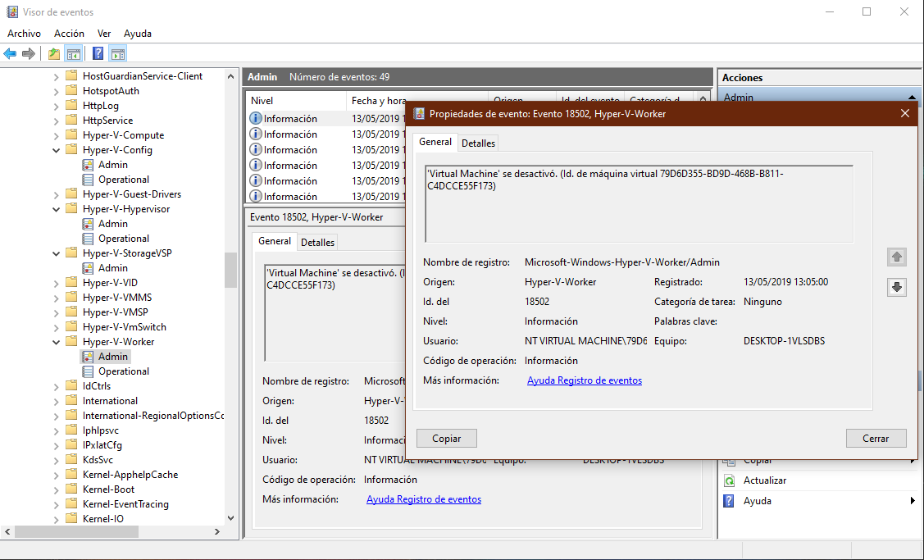The height and width of the screenshot is (560, 924).
Task: Click the Kernel-Boot folder icon
Action: pyautogui.click(x=71, y=489)
